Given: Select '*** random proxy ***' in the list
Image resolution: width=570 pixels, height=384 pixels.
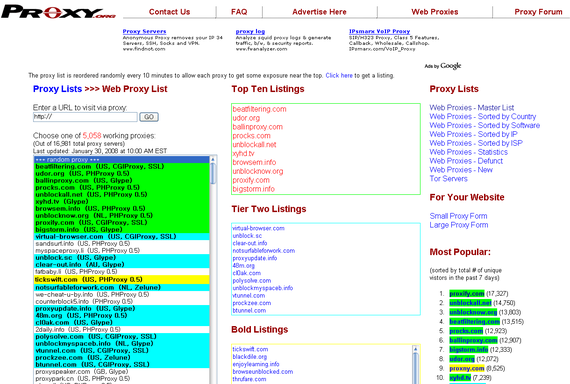Looking at the screenshot, I should (122, 160).
